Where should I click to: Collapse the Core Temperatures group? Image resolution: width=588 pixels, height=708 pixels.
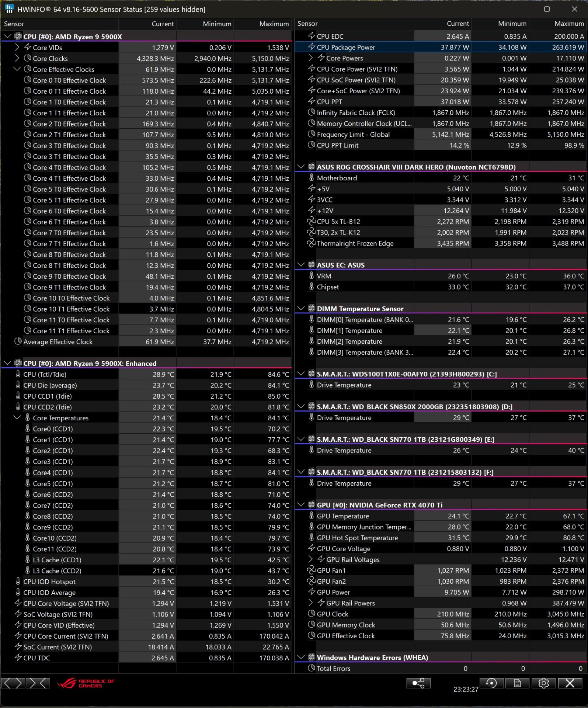coord(17,418)
